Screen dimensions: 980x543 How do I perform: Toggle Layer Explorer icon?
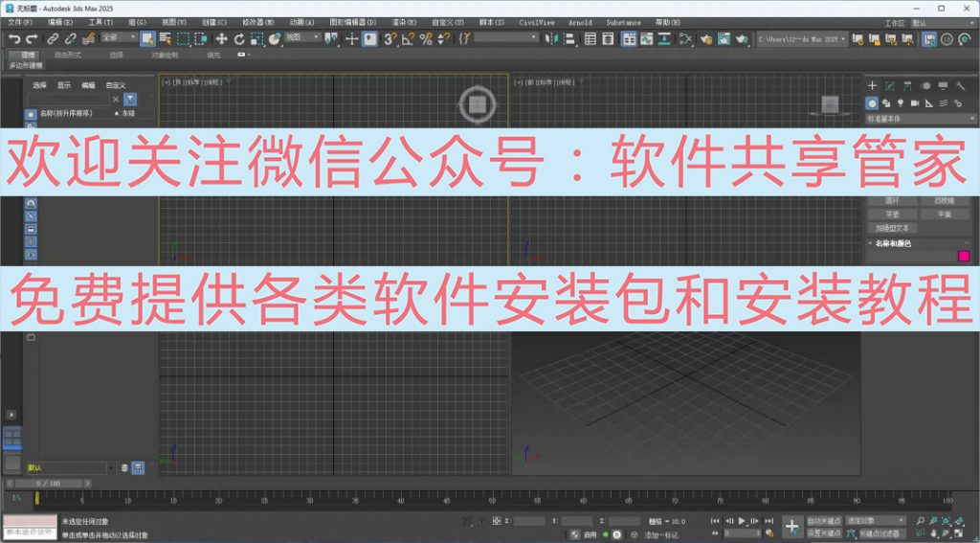608,38
